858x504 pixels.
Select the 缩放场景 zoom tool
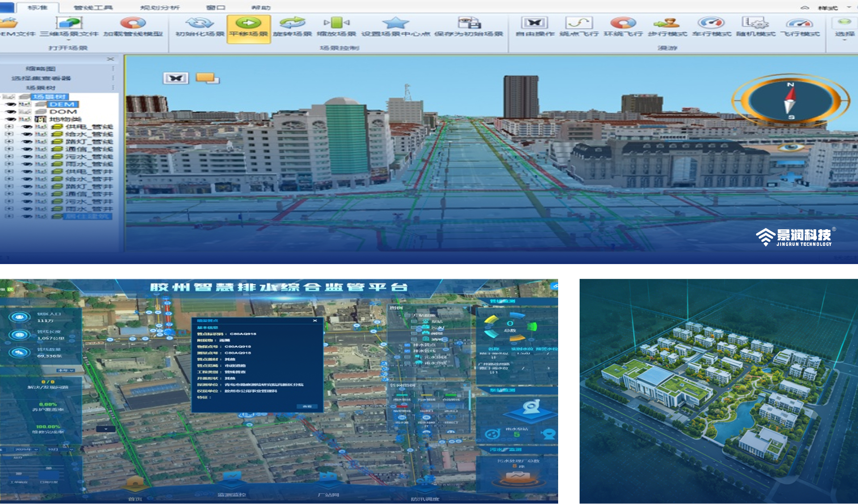(x=336, y=27)
